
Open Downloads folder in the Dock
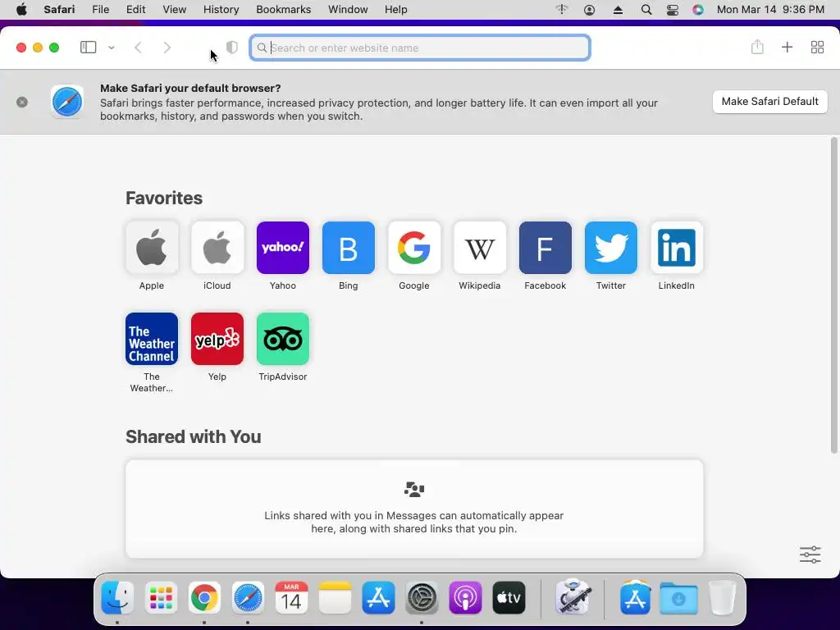pos(678,597)
